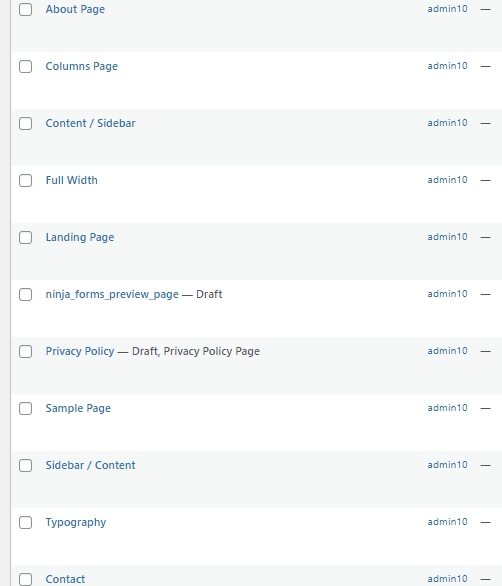The width and height of the screenshot is (502, 586).
Task: Open the Columns Page link
Action: pos(81,67)
